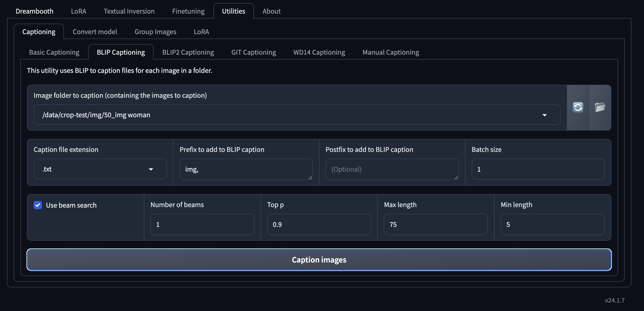Navigate to Convert model tab
The height and width of the screenshot is (311, 644).
click(x=95, y=31)
